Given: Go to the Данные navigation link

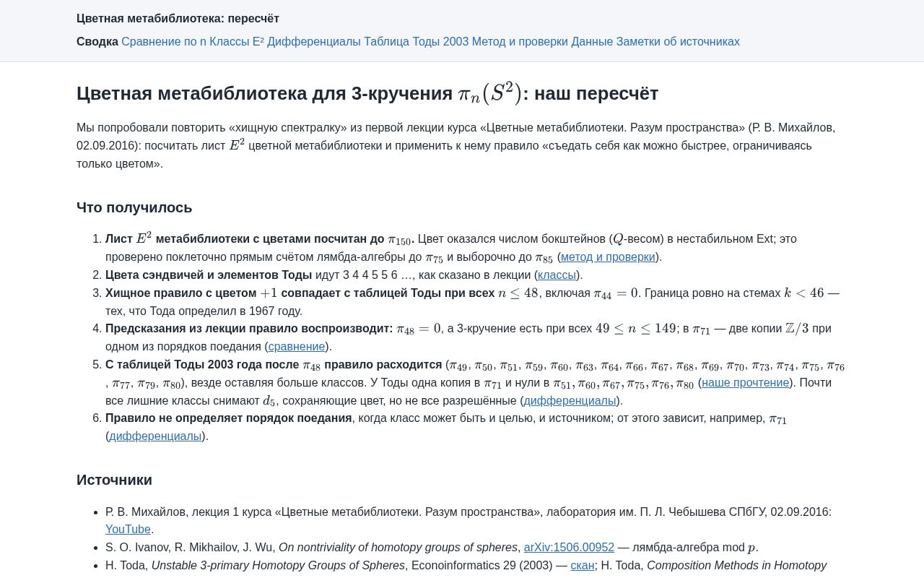Looking at the screenshot, I should (592, 42).
